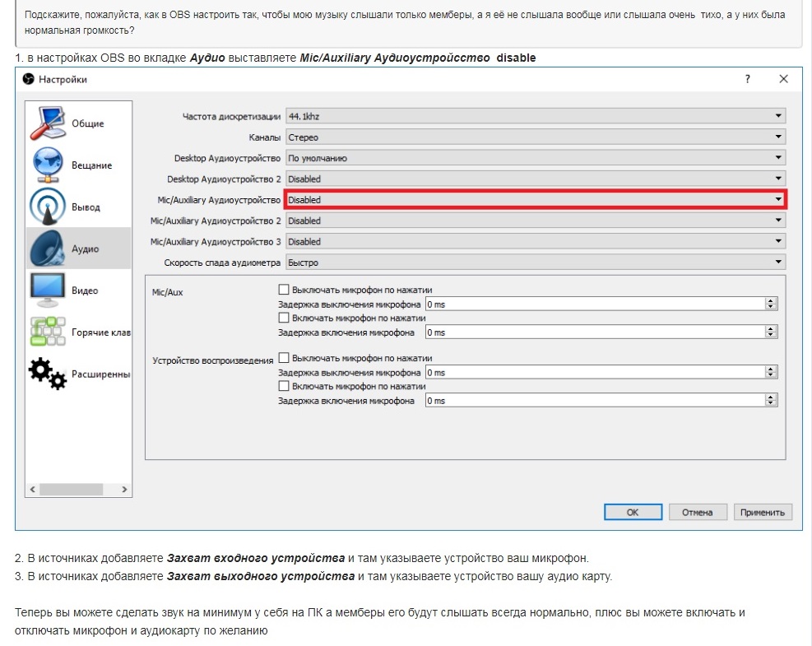
Task: Toggle playback device Выключать микрофон по нажатии
Action: 283,358
